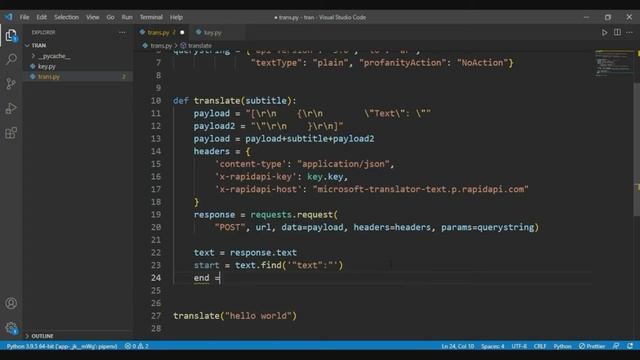
Task: Open Explorer views and more actions ellipsis
Action: [x=122, y=32]
